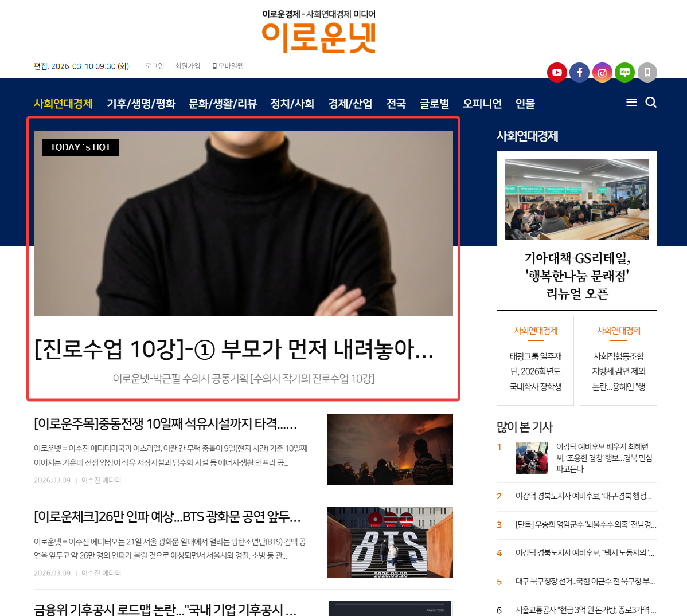Viewport: 687px width, 616px height.
Task: Open 기아대책-GS리테일 리뉴얼 오픈 article
Action: (x=577, y=276)
